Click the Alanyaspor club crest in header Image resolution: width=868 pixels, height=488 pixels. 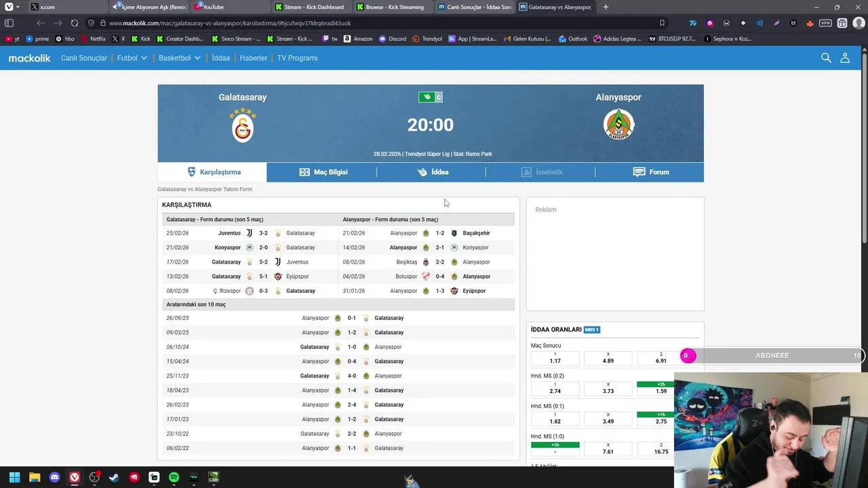(618, 125)
